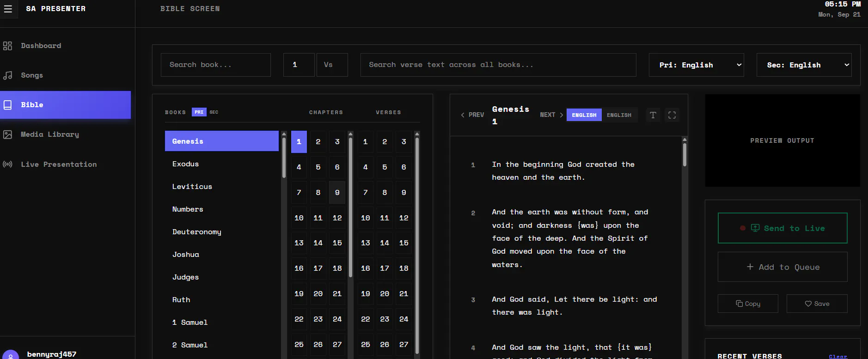Image resolution: width=868 pixels, height=359 pixels.
Task: Click the verse text search field
Action: (498, 65)
